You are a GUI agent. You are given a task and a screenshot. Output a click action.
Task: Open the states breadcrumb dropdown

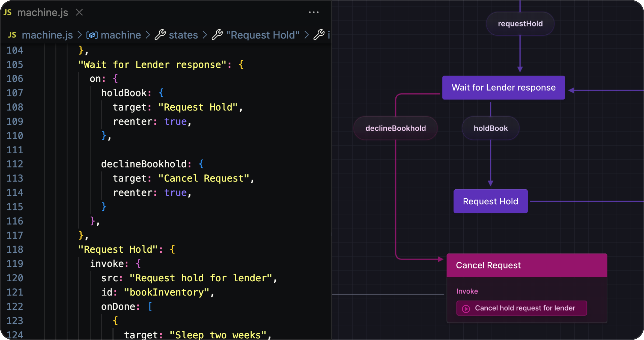(183, 35)
